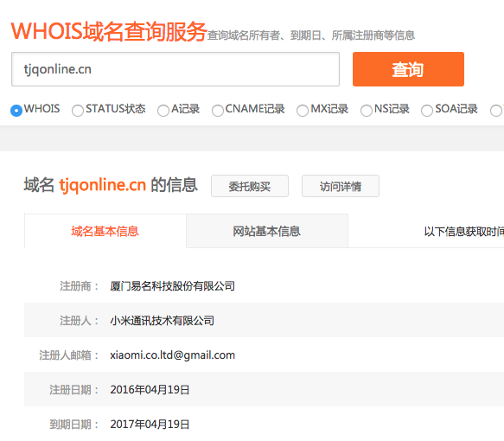Select the CNAME记录 radio option
The width and height of the screenshot is (504, 441).
click(218, 111)
